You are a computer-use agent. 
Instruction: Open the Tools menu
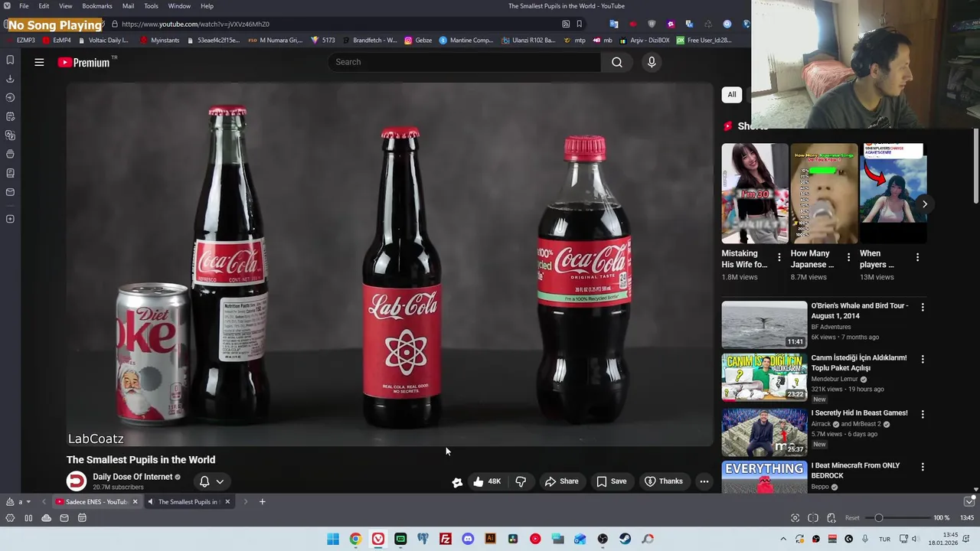(151, 6)
